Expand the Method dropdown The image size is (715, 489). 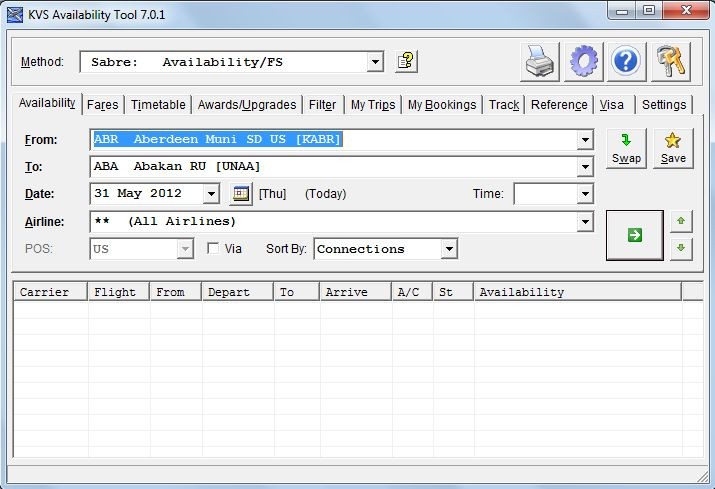point(375,62)
